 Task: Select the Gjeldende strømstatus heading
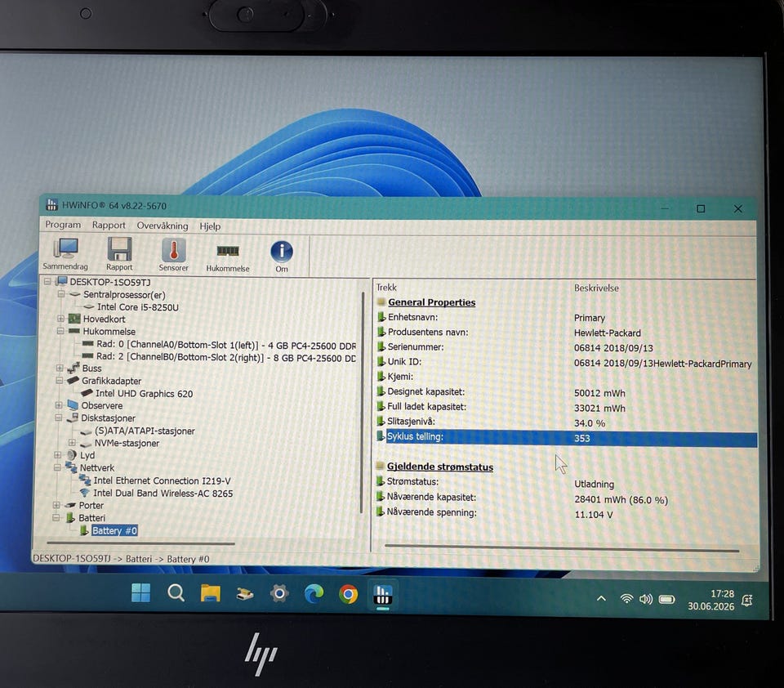[x=440, y=467]
